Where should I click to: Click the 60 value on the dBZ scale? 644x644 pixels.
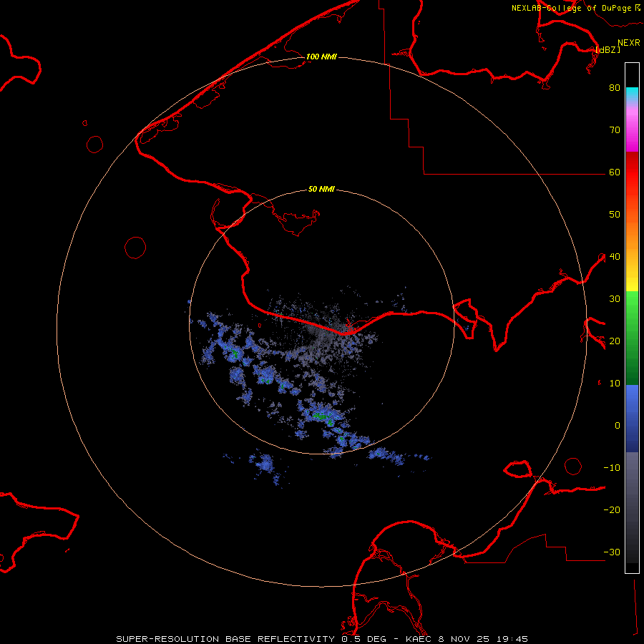click(615, 172)
